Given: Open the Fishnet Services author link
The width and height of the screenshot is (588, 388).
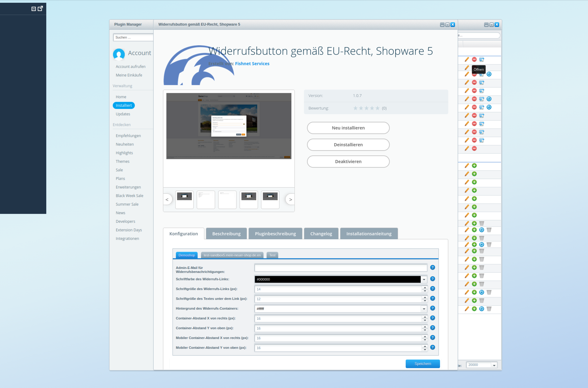Looking at the screenshot, I should pyautogui.click(x=252, y=63).
